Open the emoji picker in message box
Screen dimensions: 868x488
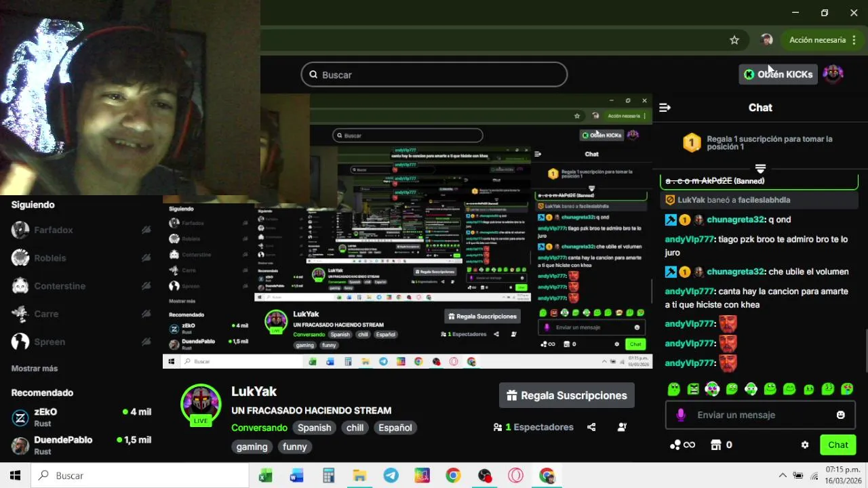click(841, 415)
